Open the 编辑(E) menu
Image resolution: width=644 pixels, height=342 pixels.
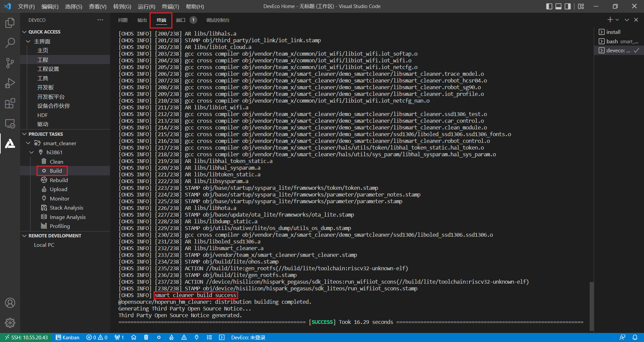coord(50,6)
